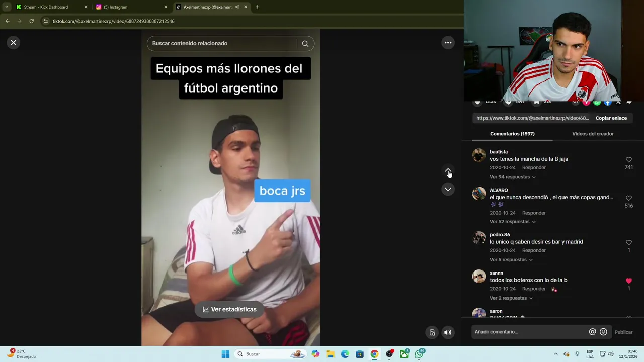Viewport: 644px width, 362px height.
Task: Go back in browser
Action: click(7, 21)
